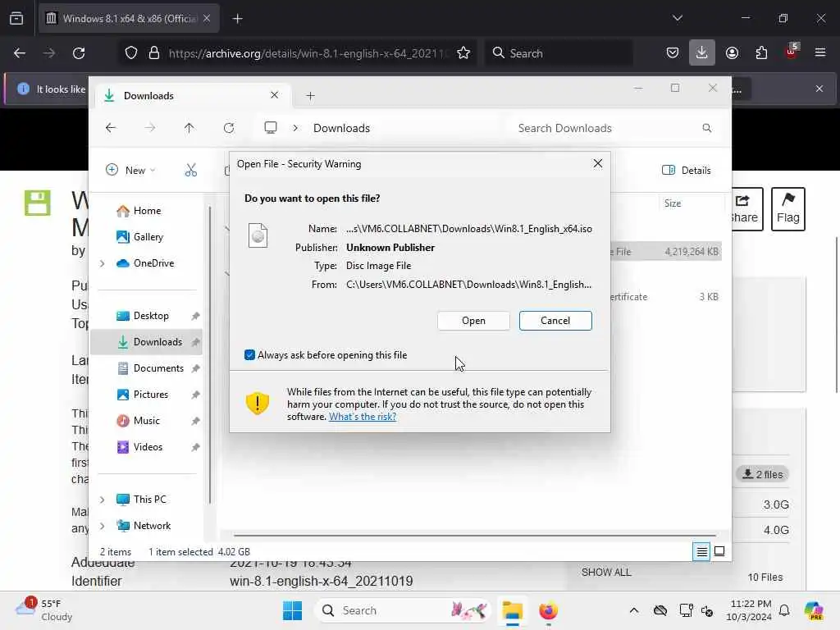840x630 pixels.
Task: Show hidden system tray icons
Action: point(634,610)
